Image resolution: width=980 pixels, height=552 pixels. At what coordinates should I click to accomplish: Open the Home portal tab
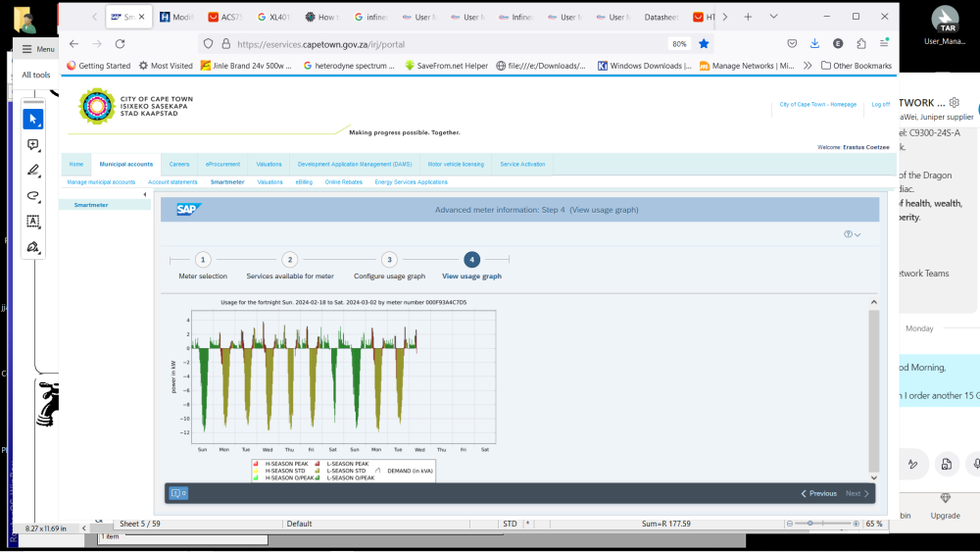76,165
